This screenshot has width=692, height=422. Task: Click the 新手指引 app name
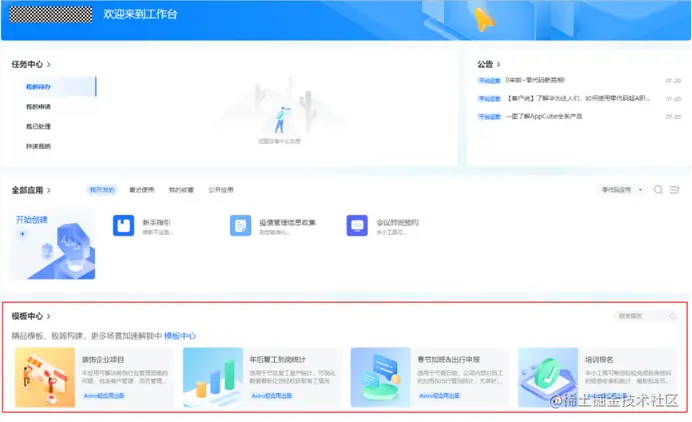pos(156,222)
